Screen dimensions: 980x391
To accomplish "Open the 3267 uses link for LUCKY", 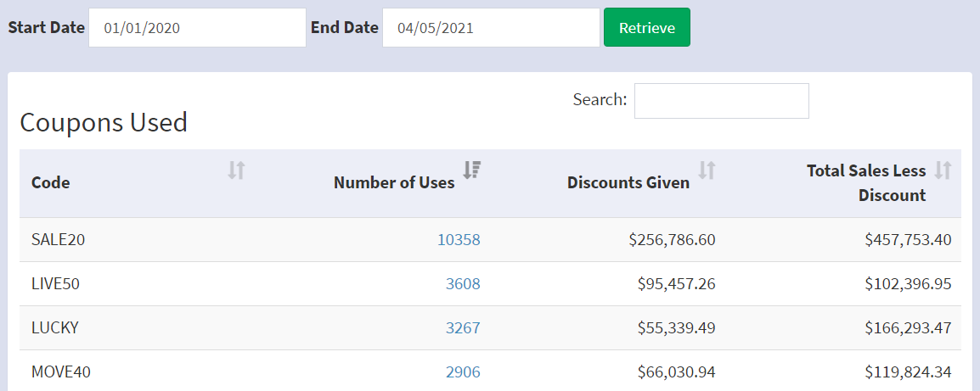I will click(463, 328).
